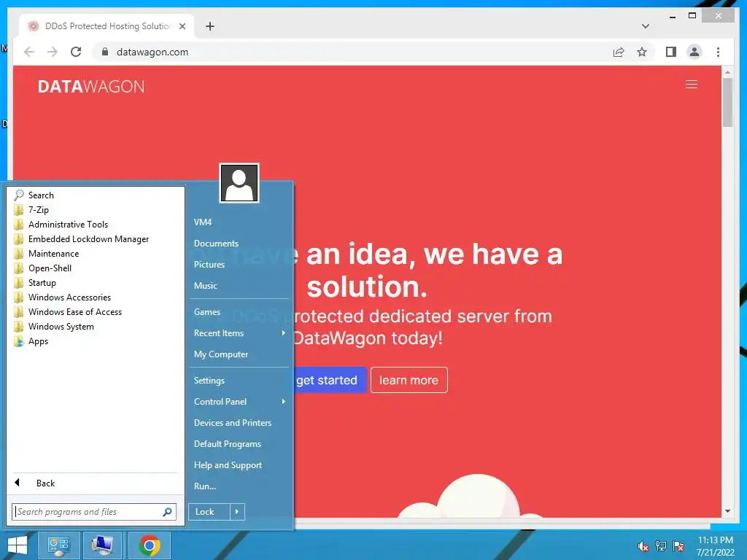This screenshot has height=560, width=747.
Task: Open the tab search dropdown arrow
Action: tap(645, 26)
